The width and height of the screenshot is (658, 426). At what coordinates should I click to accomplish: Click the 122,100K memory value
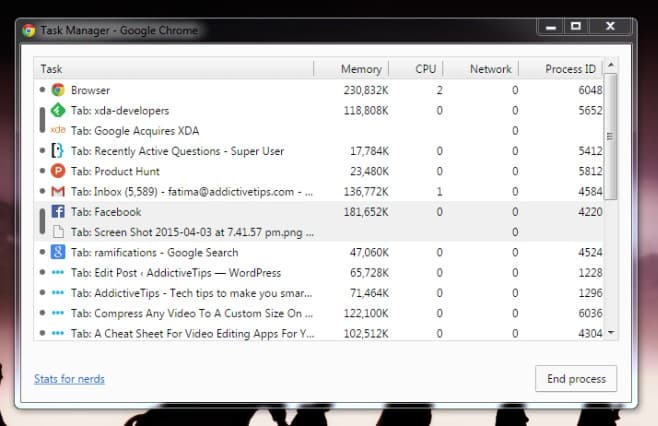pos(366,314)
